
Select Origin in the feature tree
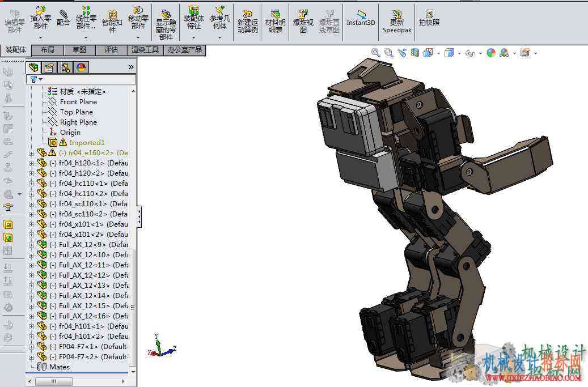(70, 132)
